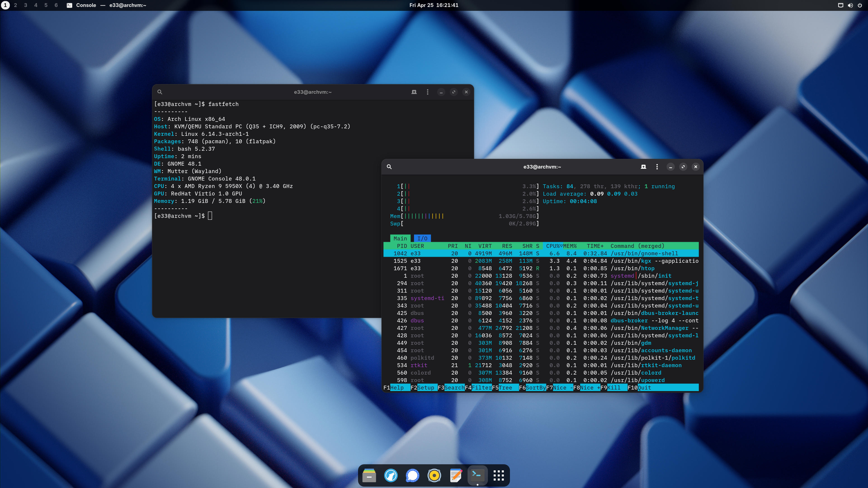
Task: Open the kebab menu in htop console
Action: click(x=657, y=167)
